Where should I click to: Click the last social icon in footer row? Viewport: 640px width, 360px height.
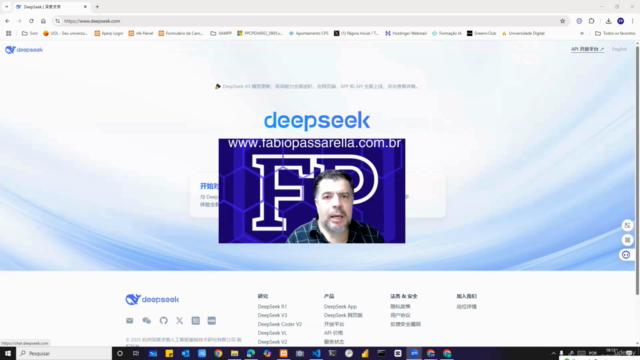coord(211,321)
